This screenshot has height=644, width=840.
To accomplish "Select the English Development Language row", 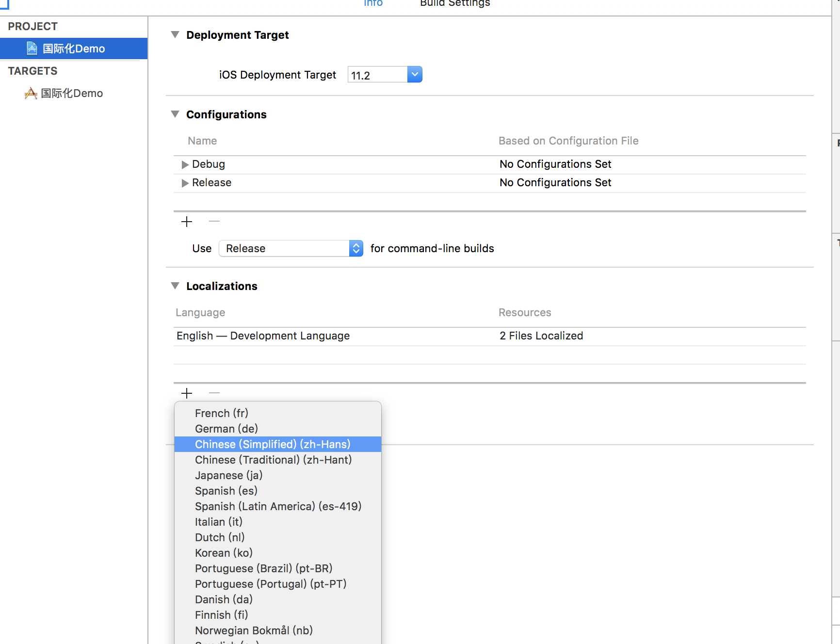I will click(x=490, y=336).
